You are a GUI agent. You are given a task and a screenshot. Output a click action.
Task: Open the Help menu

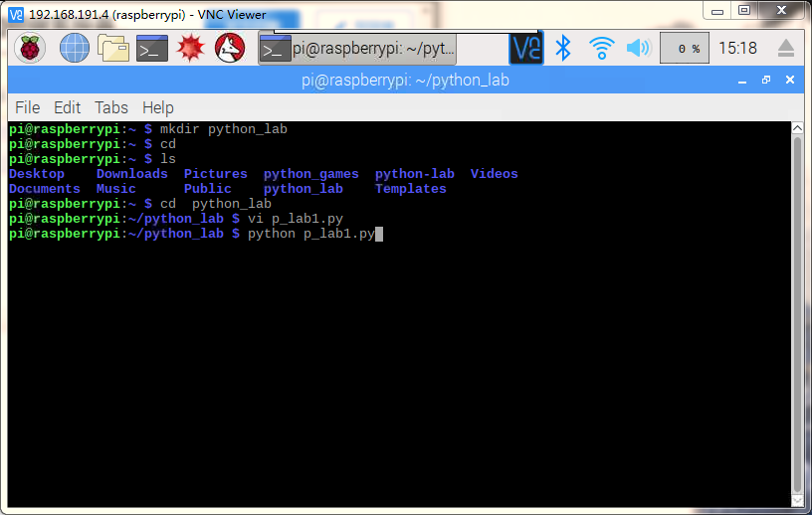158,107
